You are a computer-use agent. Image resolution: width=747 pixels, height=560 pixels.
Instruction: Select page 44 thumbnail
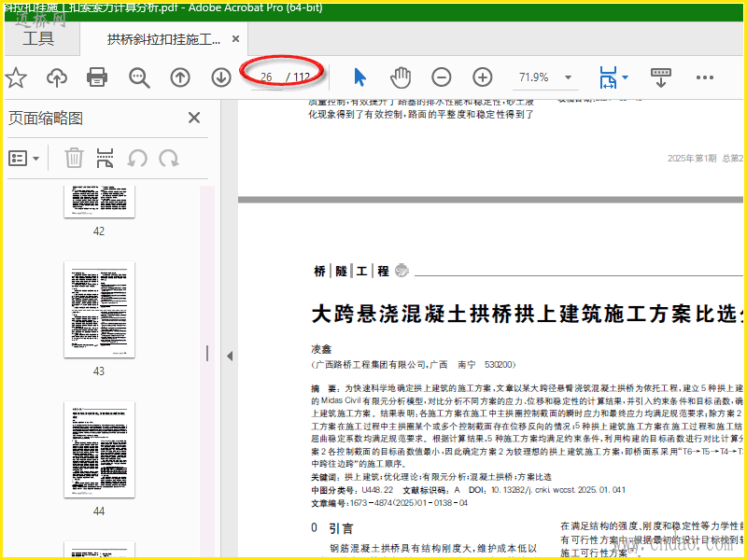coord(99,450)
